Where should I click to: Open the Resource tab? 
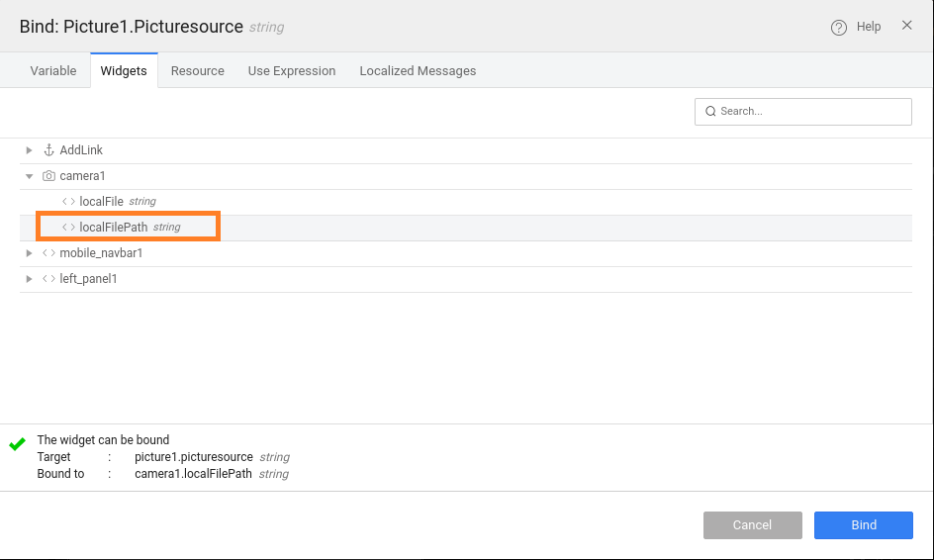pyautogui.click(x=197, y=71)
